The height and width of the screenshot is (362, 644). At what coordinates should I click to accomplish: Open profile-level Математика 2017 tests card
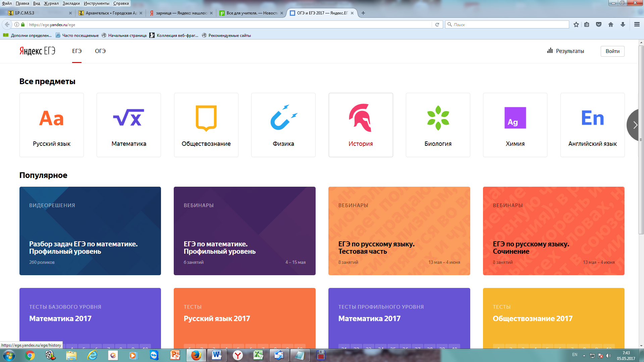399,318
